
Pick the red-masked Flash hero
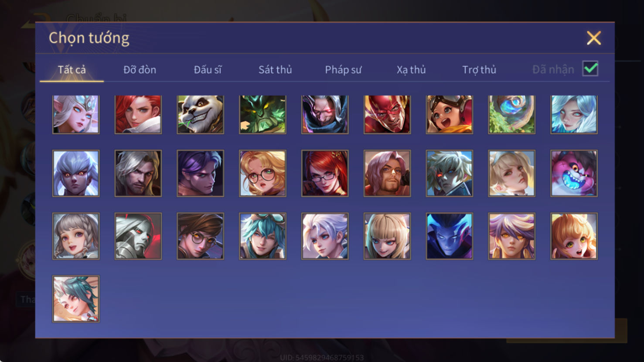point(387,114)
